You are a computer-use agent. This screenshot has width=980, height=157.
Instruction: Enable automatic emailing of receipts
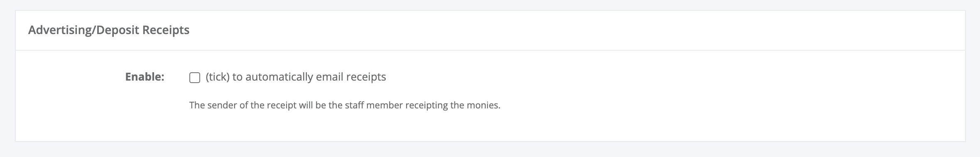click(194, 78)
